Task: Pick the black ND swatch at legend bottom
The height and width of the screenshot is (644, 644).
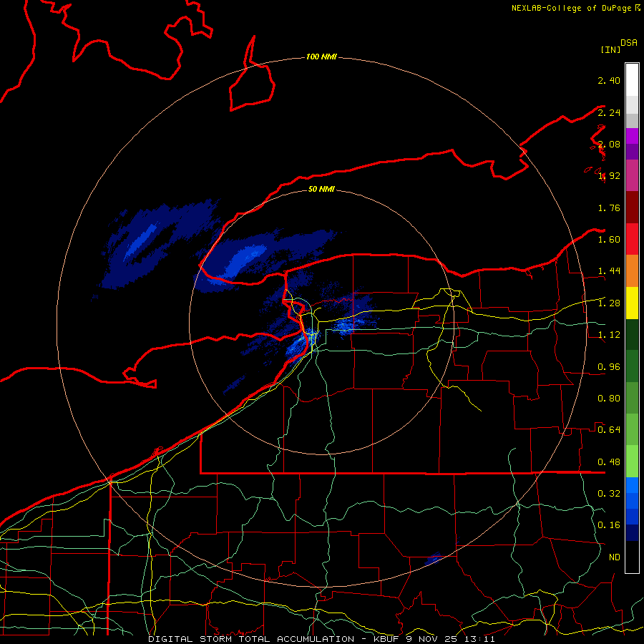Action: click(632, 557)
